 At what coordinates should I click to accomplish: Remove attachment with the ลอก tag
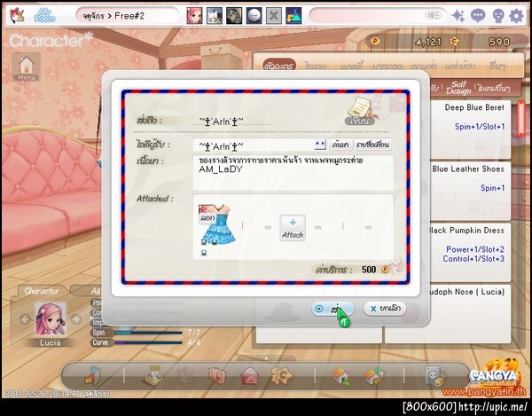point(207,217)
